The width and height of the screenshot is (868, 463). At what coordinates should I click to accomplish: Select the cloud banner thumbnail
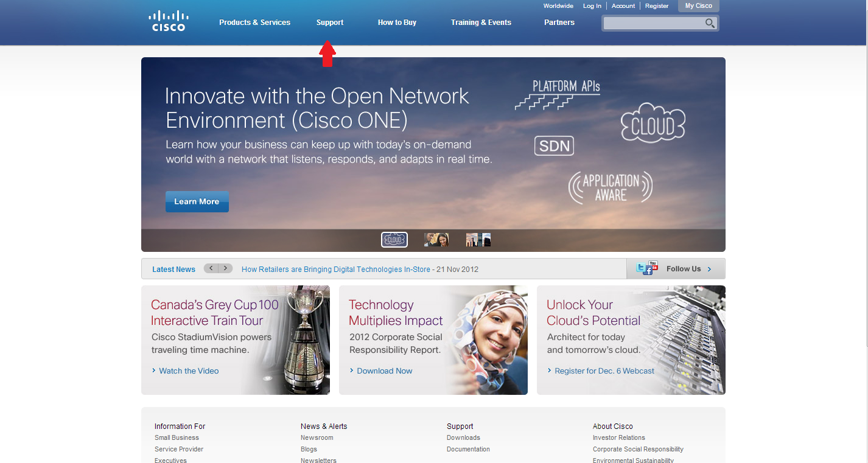pyautogui.click(x=394, y=240)
